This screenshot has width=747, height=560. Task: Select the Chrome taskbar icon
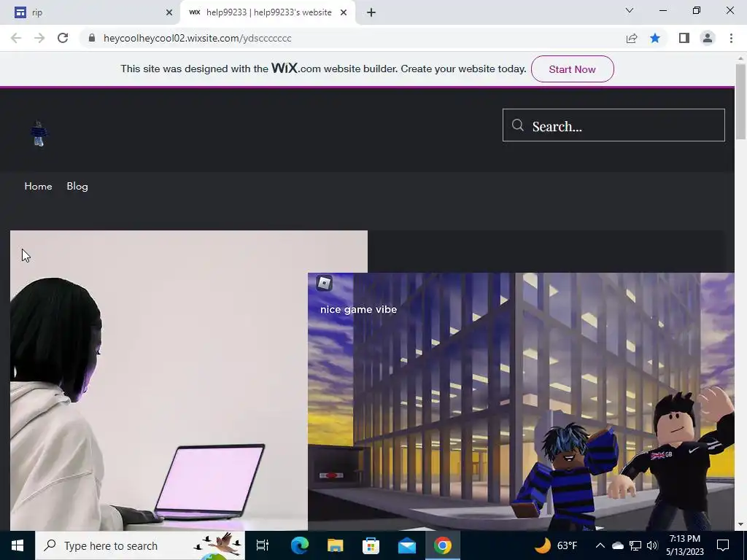443,545
